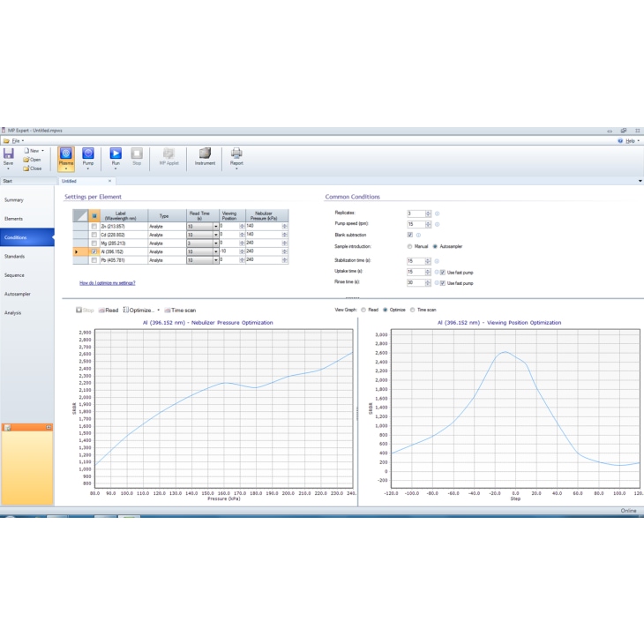This screenshot has height=644, width=644.
Task: Click the Pump icon
Action: tap(88, 155)
